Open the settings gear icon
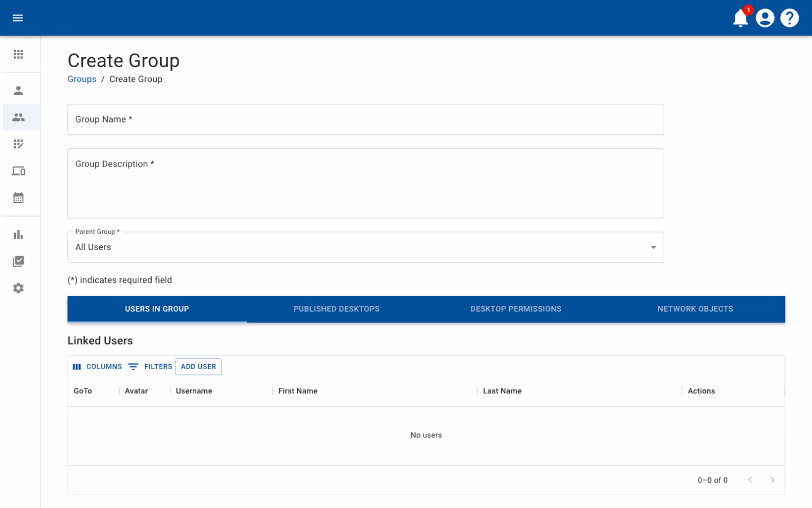Image resolution: width=812 pixels, height=508 pixels. 18,288
